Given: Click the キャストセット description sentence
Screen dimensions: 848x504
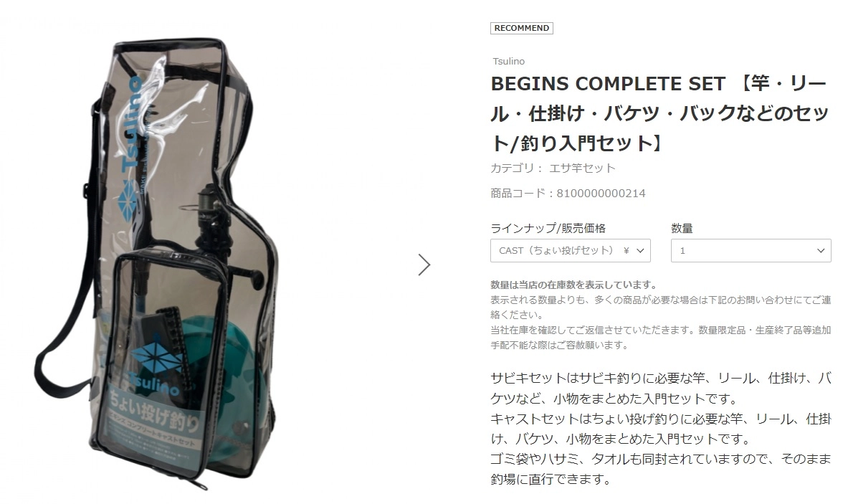Looking at the screenshot, I should 660,428.
